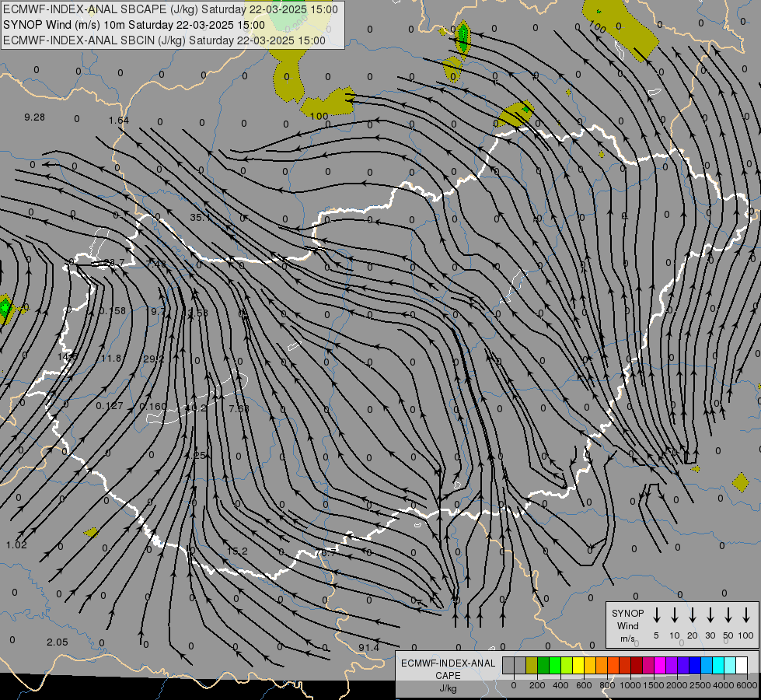Select the olive swatch in CAPE legend
Screen dimensions: 761x700
point(532,665)
